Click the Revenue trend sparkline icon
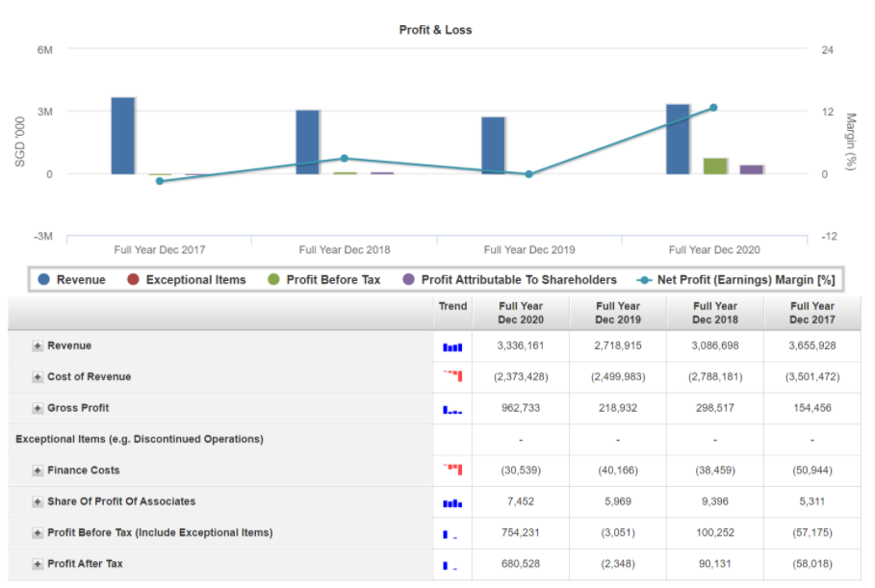The height and width of the screenshot is (588, 875). pyautogui.click(x=452, y=346)
